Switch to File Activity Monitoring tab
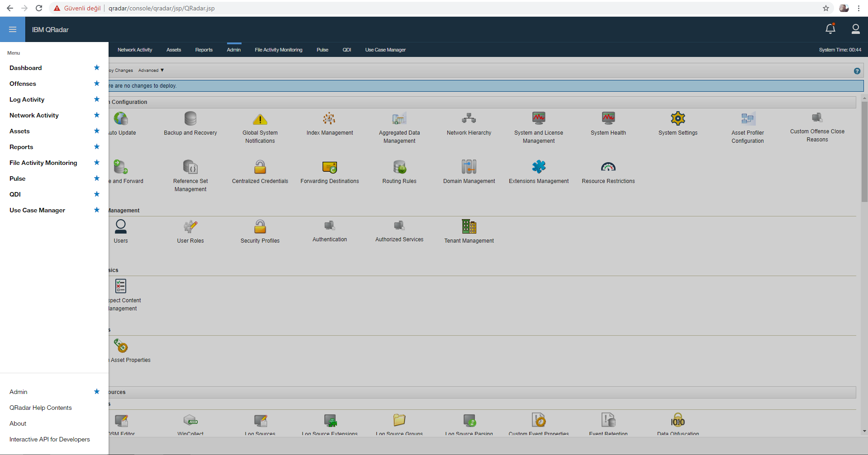This screenshot has height=455, width=868. (x=278, y=50)
